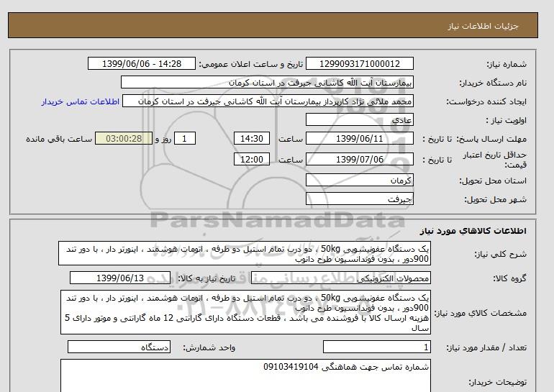The width and height of the screenshot is (554, 392).
Task: Click the section heading 'اطلاعات کالاهای مورد نیاز'
Action: tap(473, 231)
